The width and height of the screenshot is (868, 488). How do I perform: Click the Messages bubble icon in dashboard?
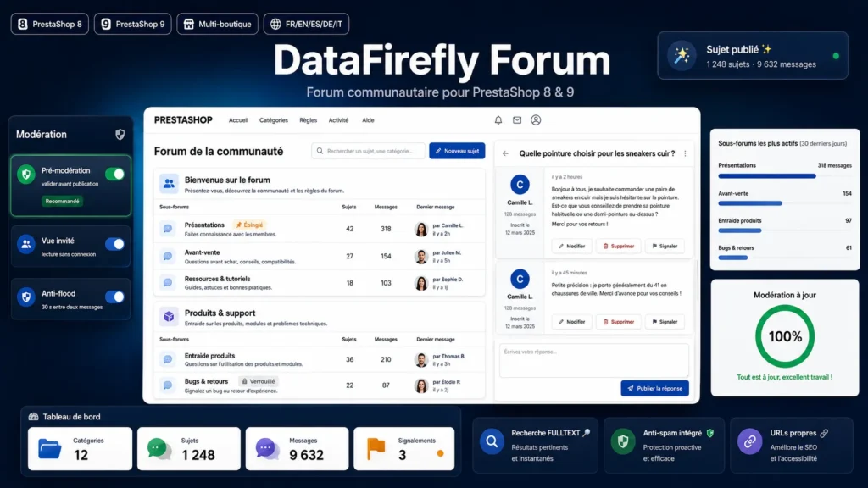pos(267,449)
